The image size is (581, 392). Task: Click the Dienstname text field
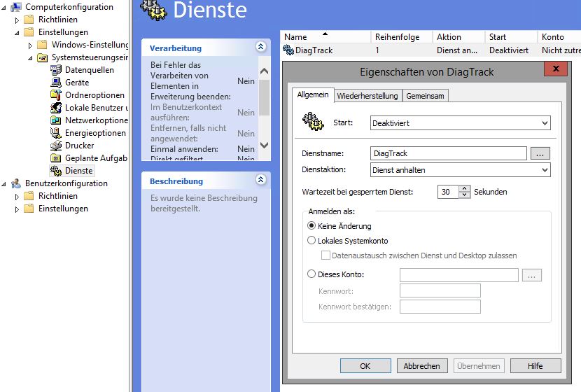(448, 153)
